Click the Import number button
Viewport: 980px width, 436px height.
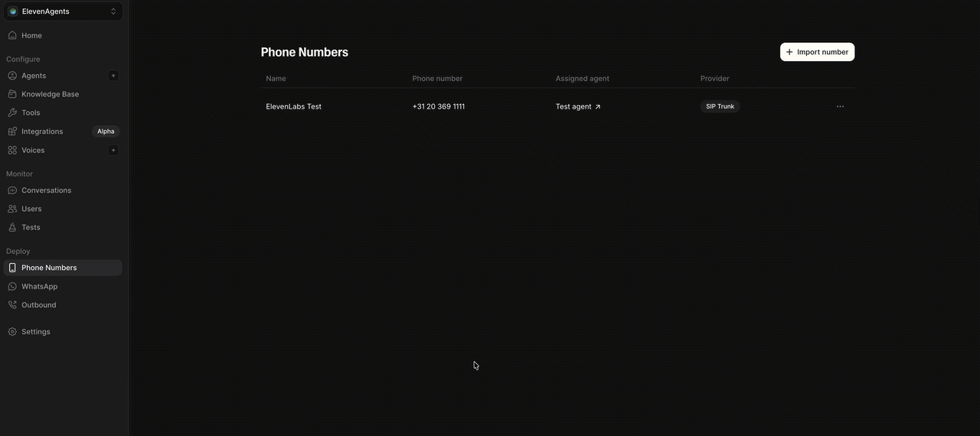pyautogui.click(x=817, y=52)
